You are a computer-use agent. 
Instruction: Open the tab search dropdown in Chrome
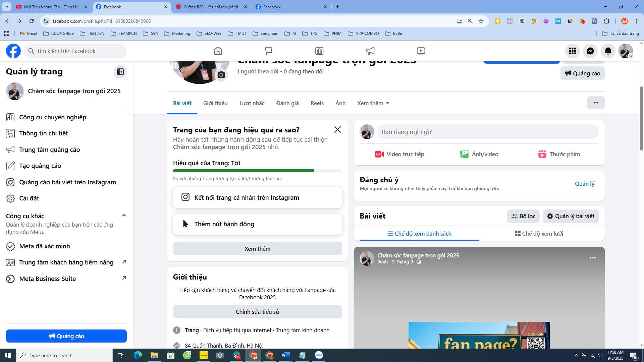pos(6,7)
